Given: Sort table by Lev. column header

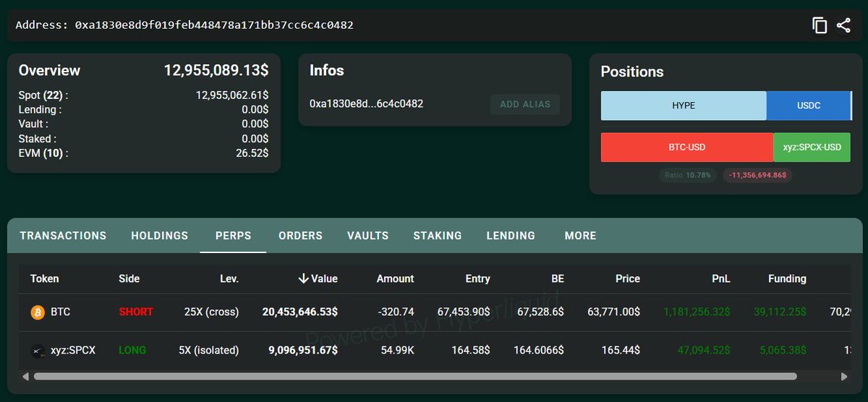Looking at the screenshot, I should (x=229, y=278).
